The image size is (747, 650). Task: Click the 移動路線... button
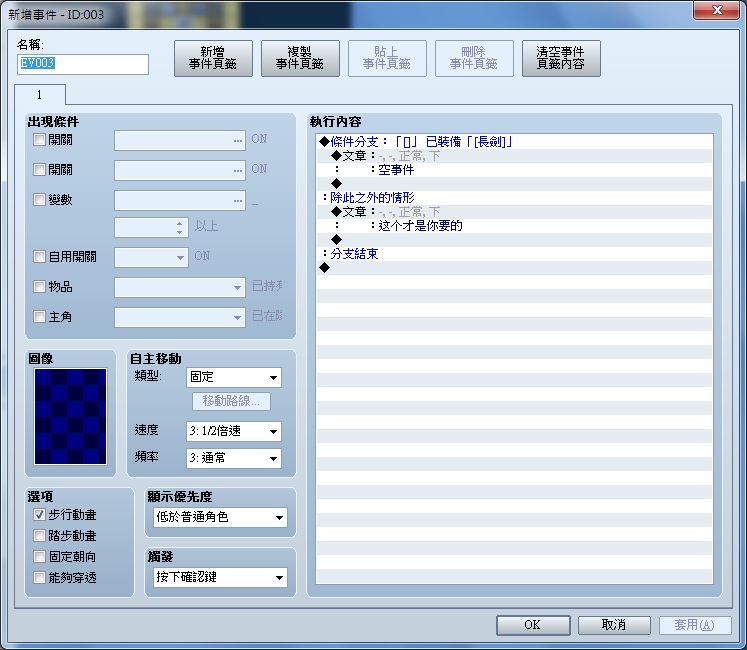pos(231,401)
